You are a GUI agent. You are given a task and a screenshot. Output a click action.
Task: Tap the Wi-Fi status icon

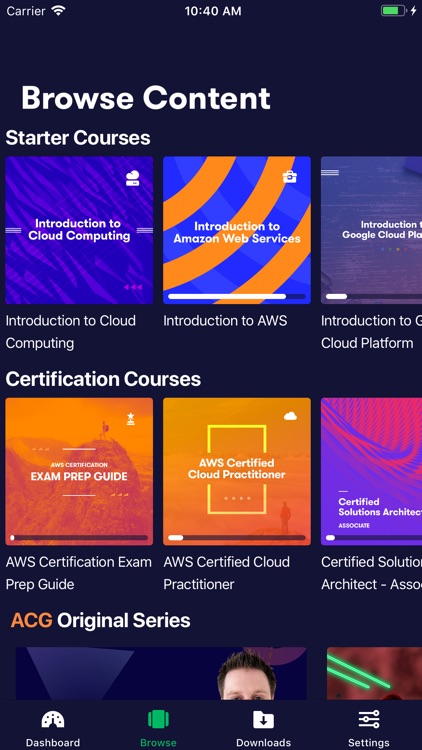(x=58, y=11)
